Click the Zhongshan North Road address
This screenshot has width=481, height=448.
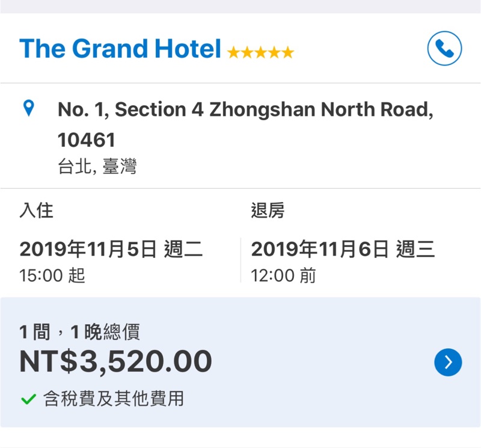point(245,110)
